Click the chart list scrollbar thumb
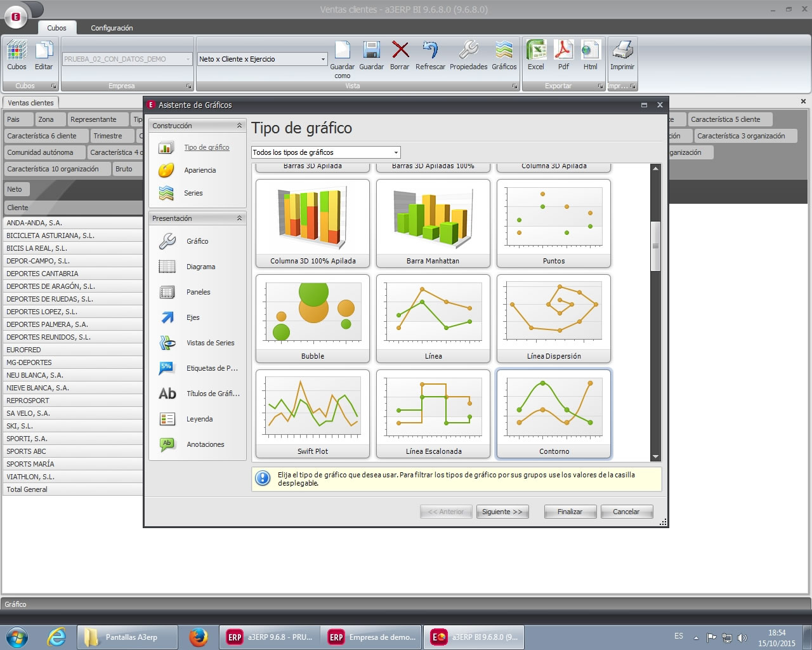The height and width of the screenshot is (650, 812). point(655,246)
